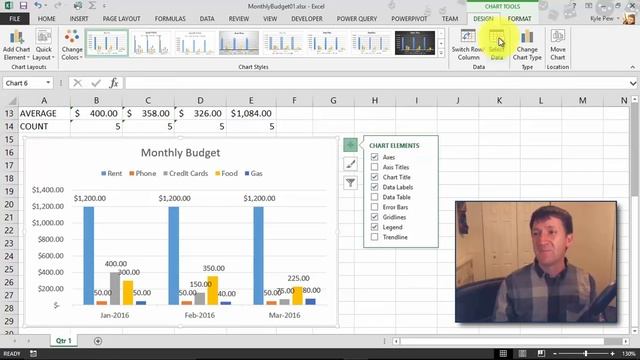Enable the Axis Titles checkbox

[x=374, y=167]
